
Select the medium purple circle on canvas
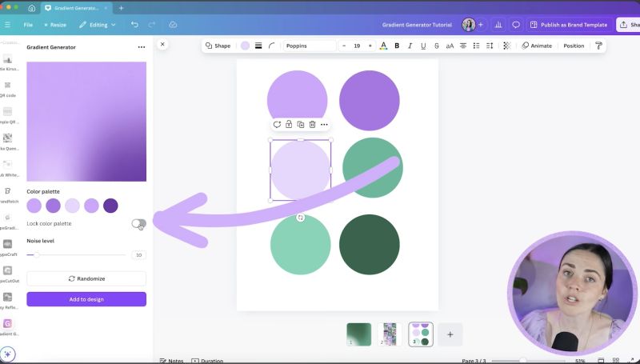(x=370, y=100)
